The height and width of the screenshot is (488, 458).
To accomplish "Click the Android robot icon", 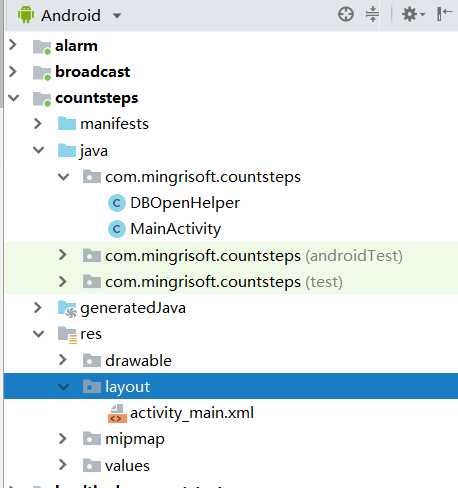I will click(x=26, y=15).
